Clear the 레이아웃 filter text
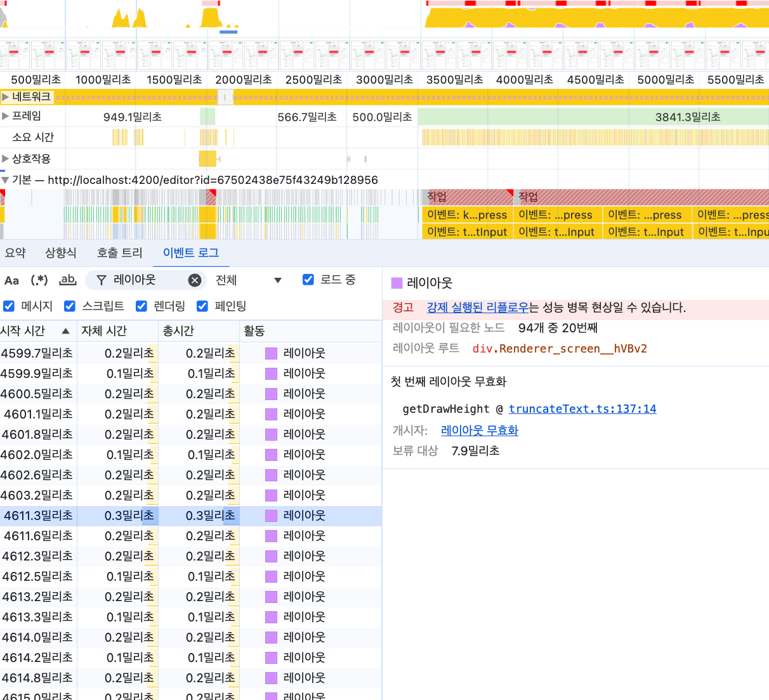769x700 pixels. (195, 280)
